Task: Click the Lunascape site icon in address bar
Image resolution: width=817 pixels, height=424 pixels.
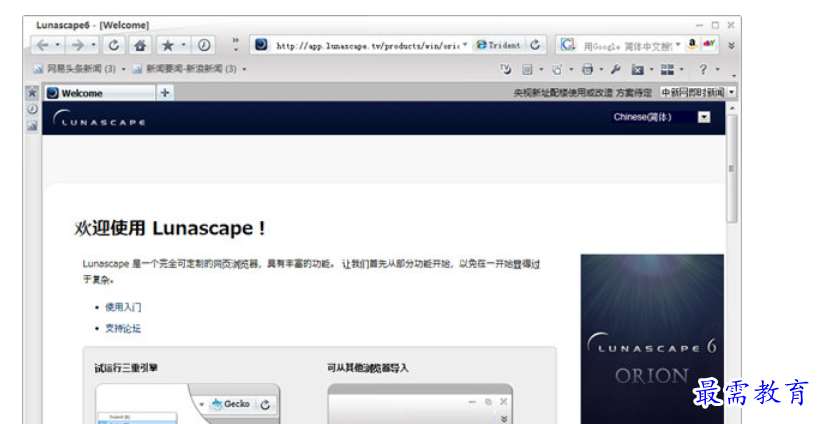Action: tap(261, 45)
